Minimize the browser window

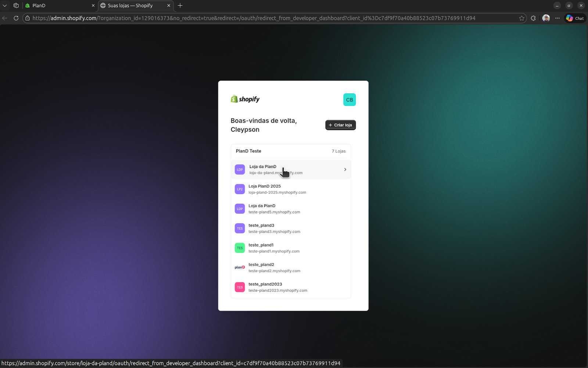557,6
